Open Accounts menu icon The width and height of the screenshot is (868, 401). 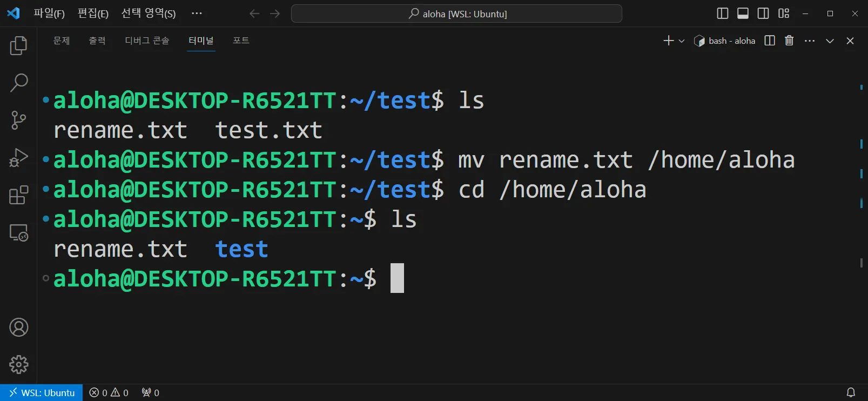18,328
